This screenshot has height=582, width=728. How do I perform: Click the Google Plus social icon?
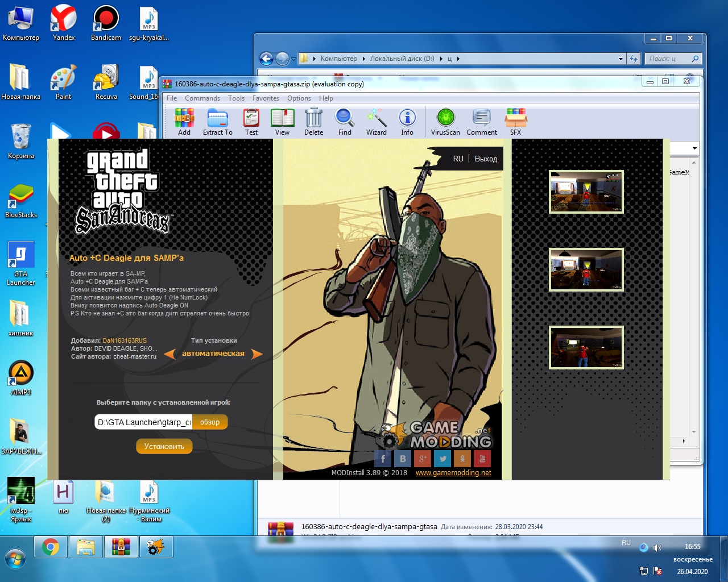click(x=423, y=458)
